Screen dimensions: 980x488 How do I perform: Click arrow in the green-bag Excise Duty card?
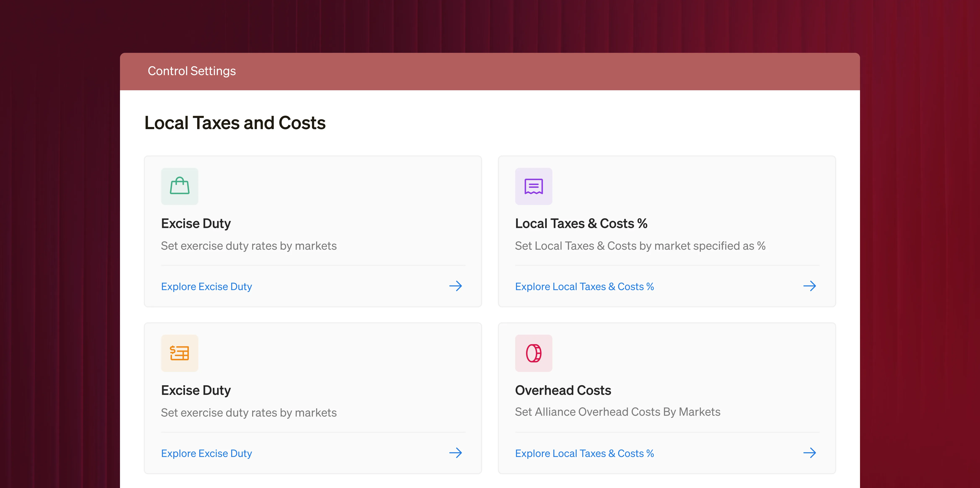tap(455, 286)
